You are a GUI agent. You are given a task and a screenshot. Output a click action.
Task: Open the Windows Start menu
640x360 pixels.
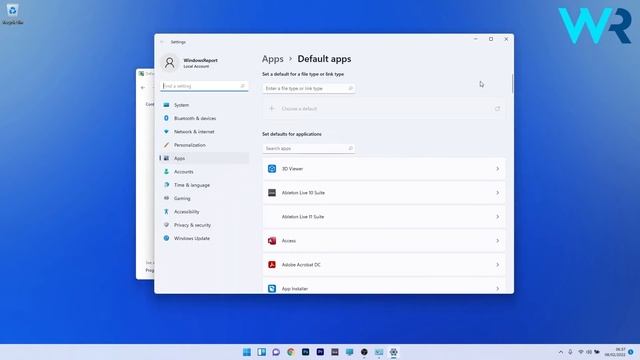pyautogui.click(x=247, y=352)
